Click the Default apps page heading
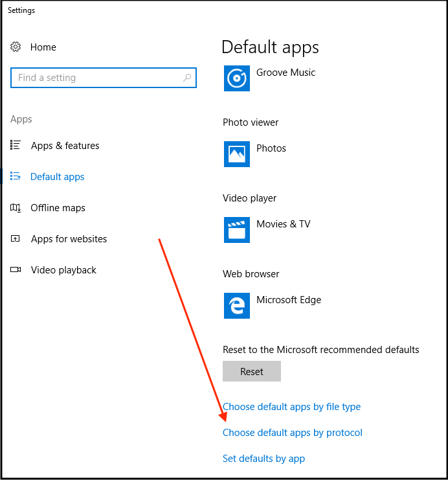 (x=270, y=47)
